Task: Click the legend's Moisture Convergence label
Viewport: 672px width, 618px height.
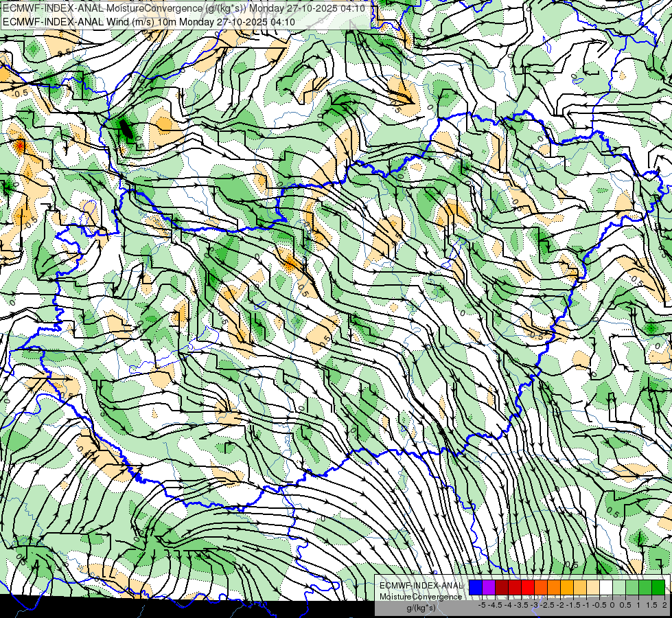Action: [x=421, y=597]
